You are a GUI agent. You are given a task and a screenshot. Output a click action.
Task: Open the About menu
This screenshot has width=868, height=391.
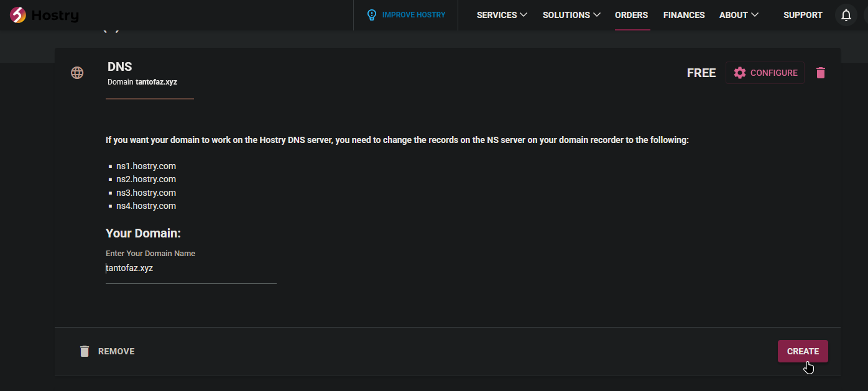pyautogui.click(x=739, y=15)
